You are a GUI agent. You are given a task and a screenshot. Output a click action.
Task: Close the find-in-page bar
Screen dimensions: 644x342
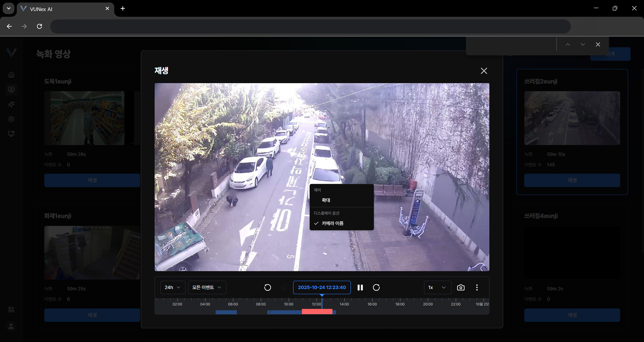[x=598, y=44]
